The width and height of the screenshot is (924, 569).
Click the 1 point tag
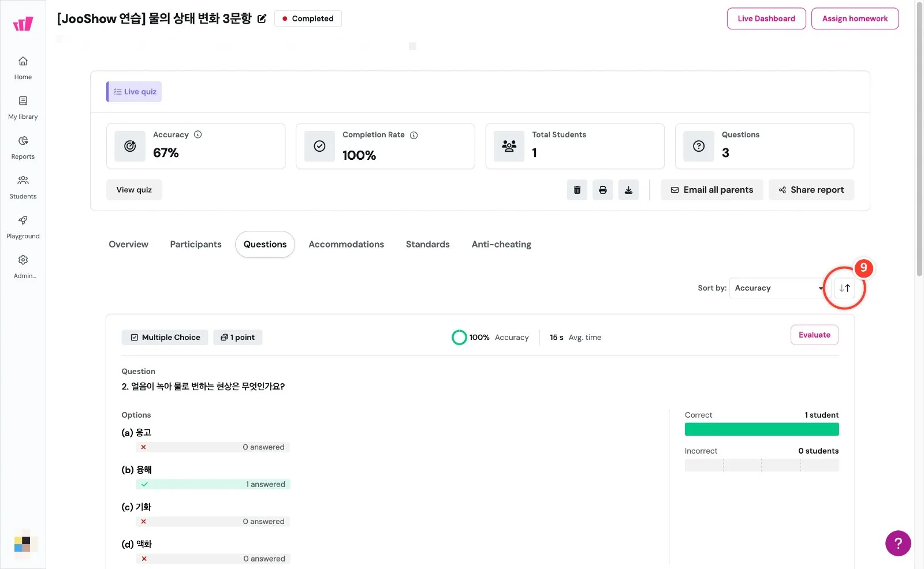(x=238, y=338)
